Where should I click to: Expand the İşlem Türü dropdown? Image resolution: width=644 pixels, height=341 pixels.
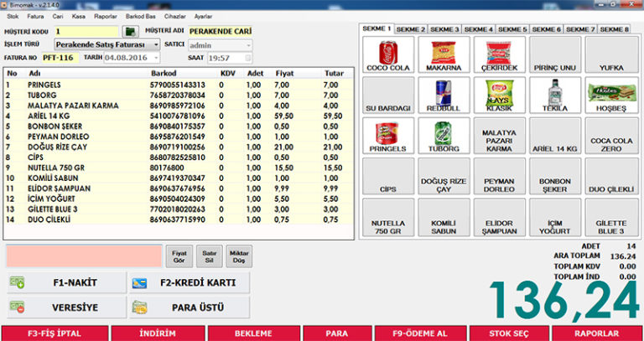coord(156,44)
